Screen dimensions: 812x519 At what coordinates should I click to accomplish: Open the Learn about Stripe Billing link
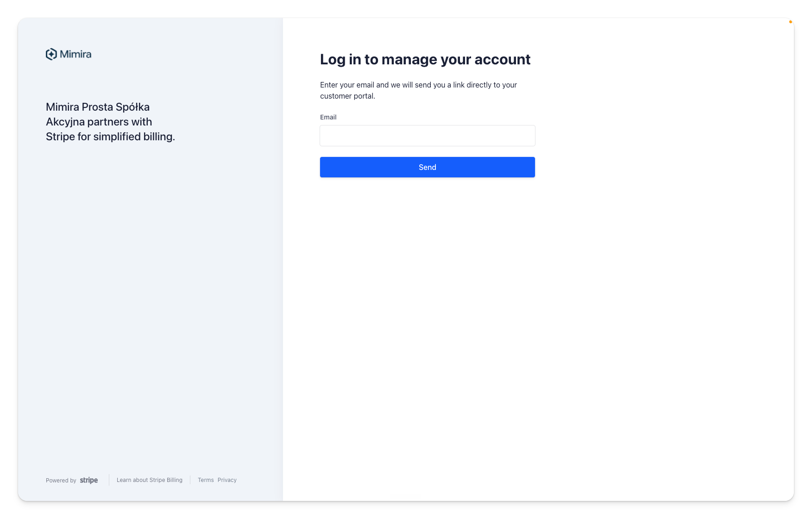pyautogui.click(x=150, y=480)
